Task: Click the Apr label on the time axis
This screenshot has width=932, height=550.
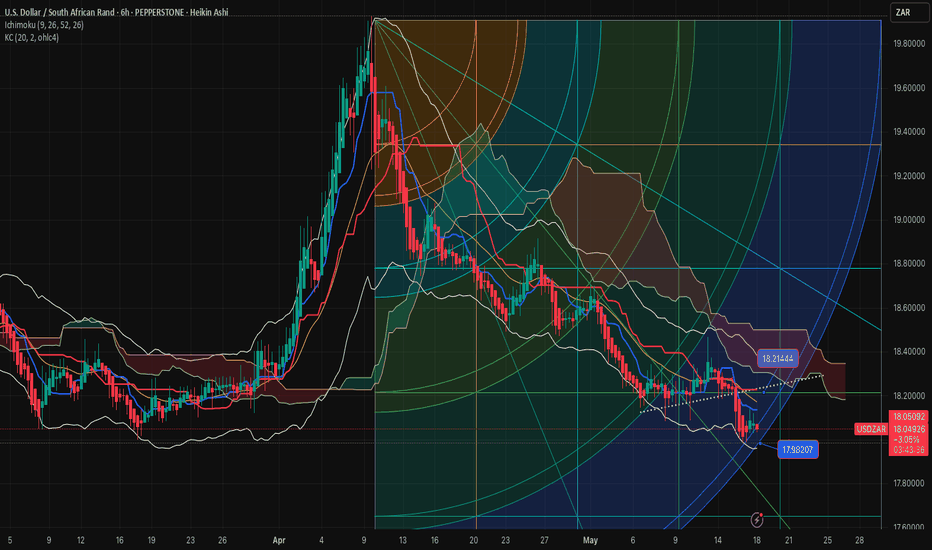Action: 279,540
